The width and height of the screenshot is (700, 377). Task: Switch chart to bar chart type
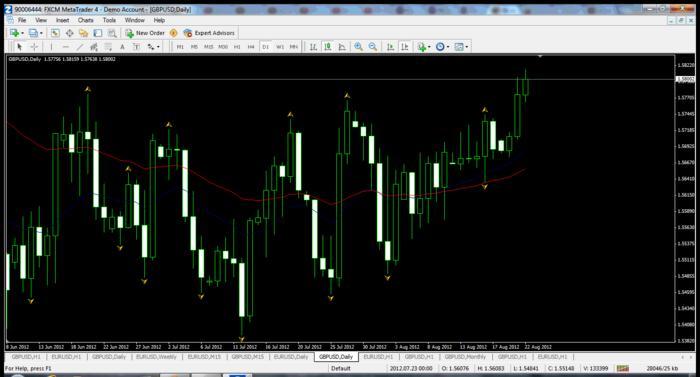coord(313,46)
